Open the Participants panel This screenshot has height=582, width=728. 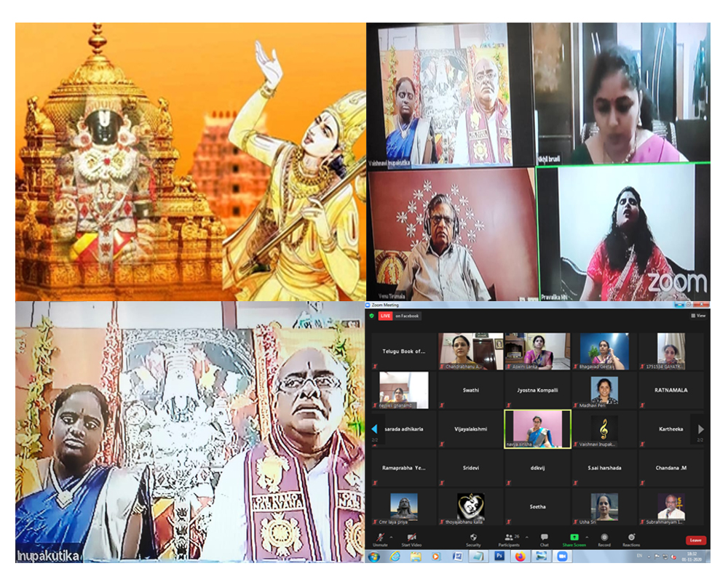pos(508,538)
